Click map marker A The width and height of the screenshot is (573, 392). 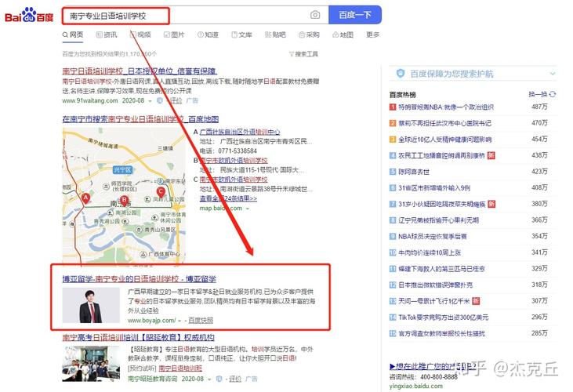85,198
